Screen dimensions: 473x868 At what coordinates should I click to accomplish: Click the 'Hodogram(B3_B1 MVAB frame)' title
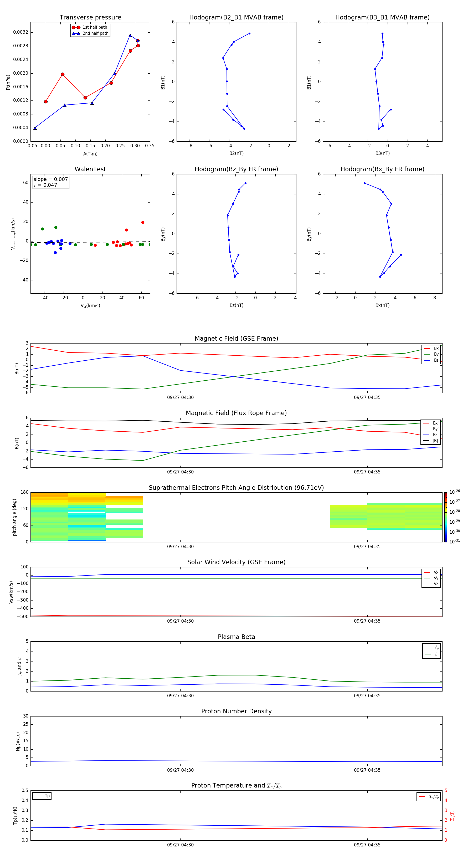click(x=382, y=18)
